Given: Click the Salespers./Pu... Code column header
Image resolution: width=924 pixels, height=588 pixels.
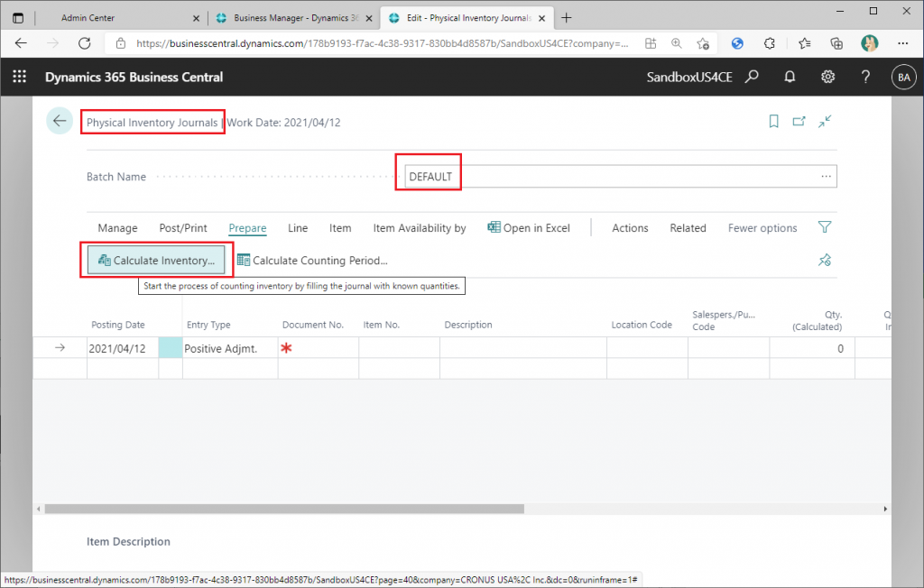Looking at the screenshot, I should pyautogui.click(x=724, y=320).
